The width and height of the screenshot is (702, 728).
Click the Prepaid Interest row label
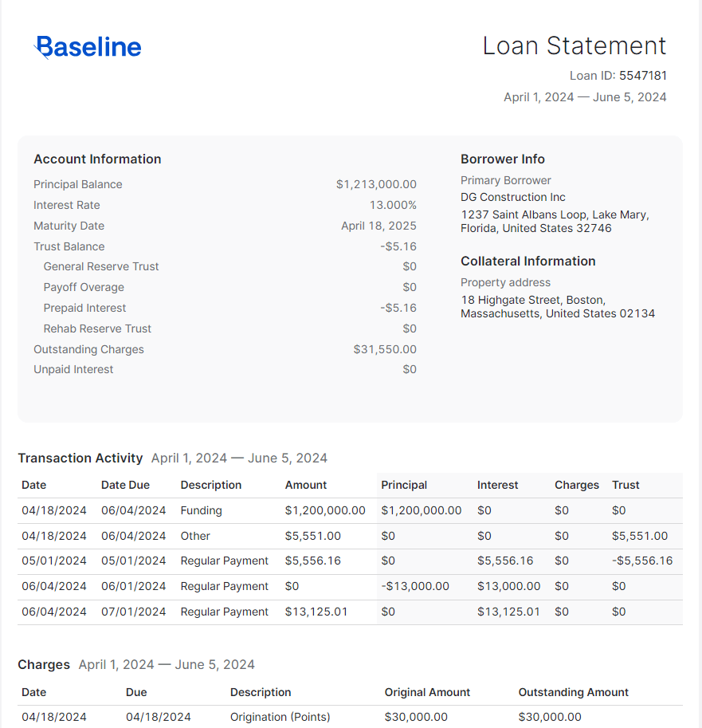pos(84,308)
